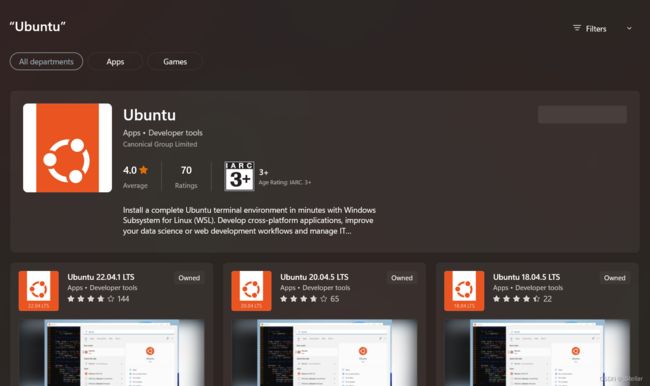Click Apps • Developer tools under Ubuntu 18.04.5
Image resolution: width=650 pixels, height=386 pixels.
pos(528,288)
